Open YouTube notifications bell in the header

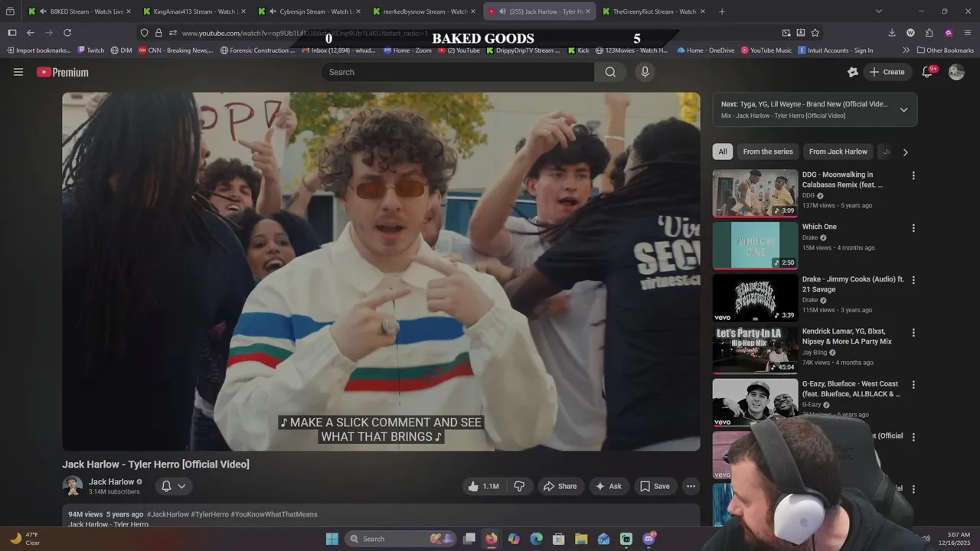(x=927, y=72)
